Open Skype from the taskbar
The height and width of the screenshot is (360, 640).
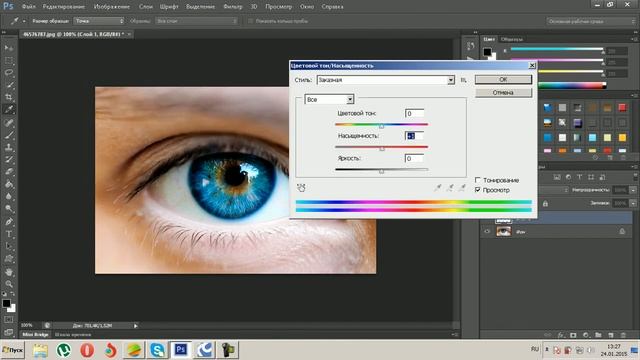pos(157,350)
